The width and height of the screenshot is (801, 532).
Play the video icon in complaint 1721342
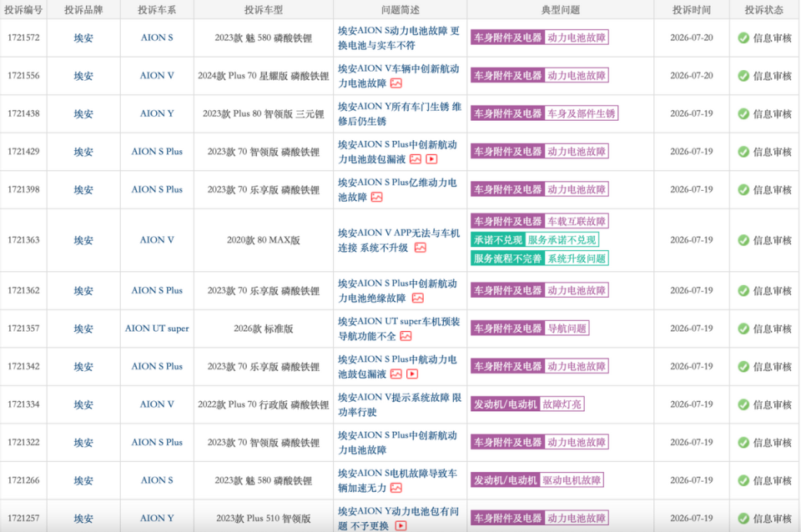412,374
